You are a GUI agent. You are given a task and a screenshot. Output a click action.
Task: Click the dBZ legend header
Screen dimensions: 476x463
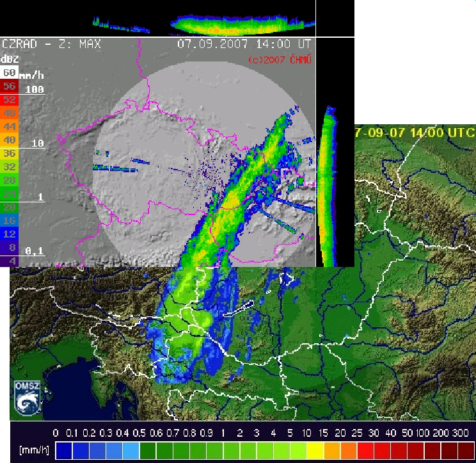click(x=10, y=59)
